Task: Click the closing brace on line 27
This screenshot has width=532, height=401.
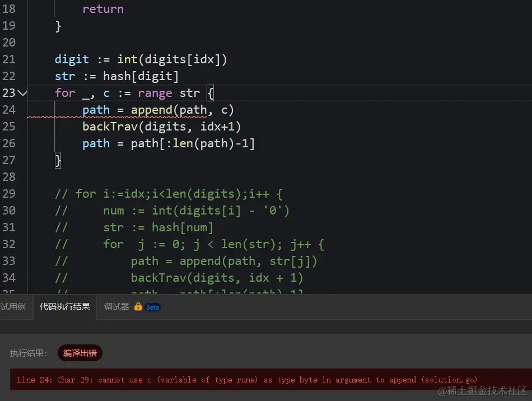Action: pyautogui.click(x=58, y=160)
